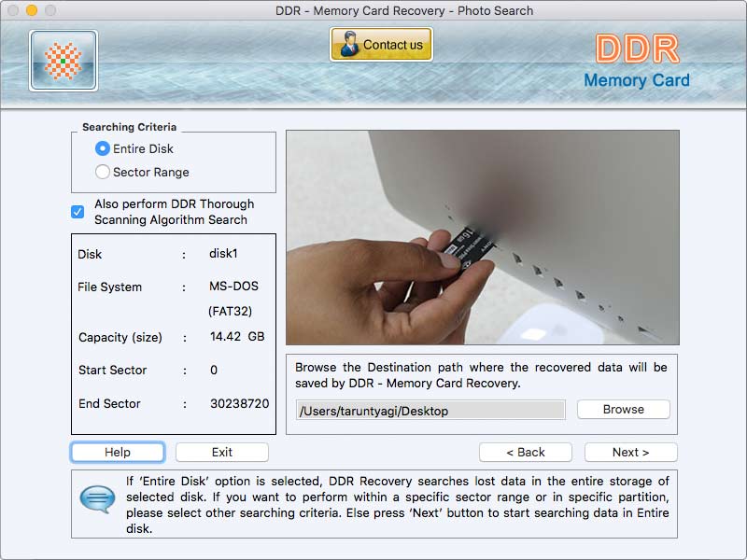Select the Sector Range option
The width and height of the screenshot is (747, 560).
[x=102, y=172]
